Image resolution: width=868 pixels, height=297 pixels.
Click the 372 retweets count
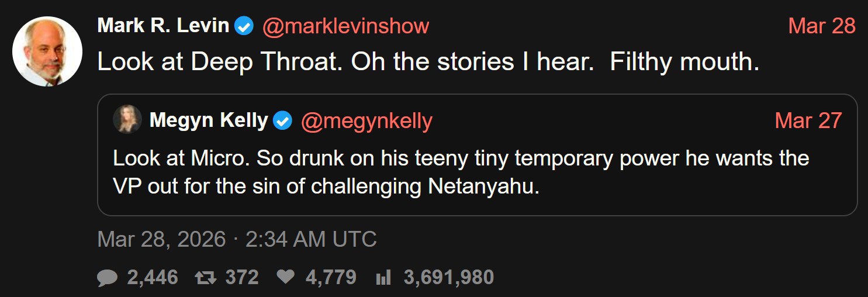242,277
